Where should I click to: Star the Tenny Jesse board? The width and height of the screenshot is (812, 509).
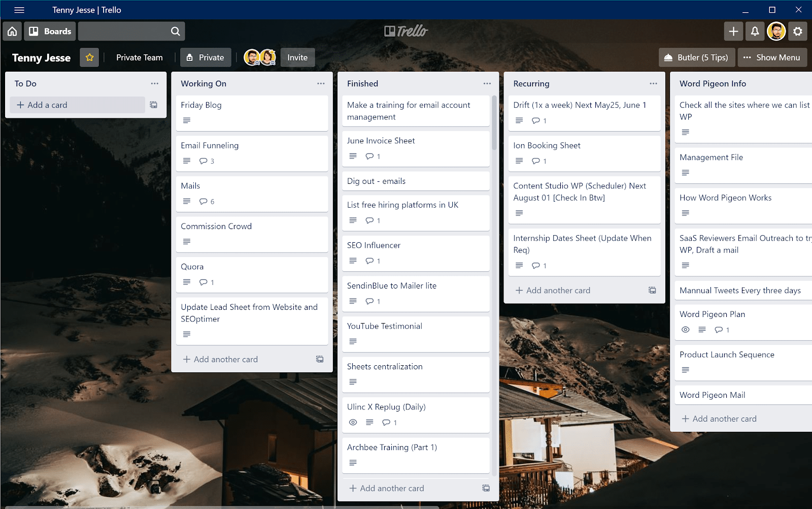click(x=89, y=58)
